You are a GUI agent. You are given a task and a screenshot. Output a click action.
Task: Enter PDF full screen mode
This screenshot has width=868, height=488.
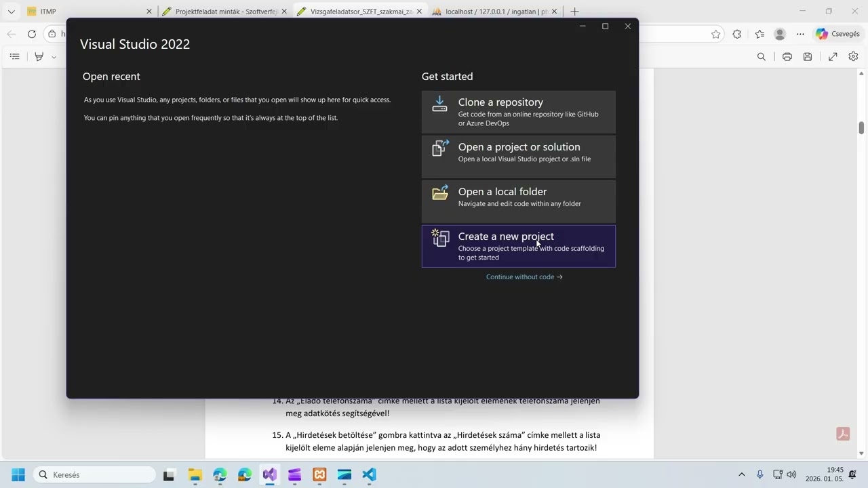[833, 57]
